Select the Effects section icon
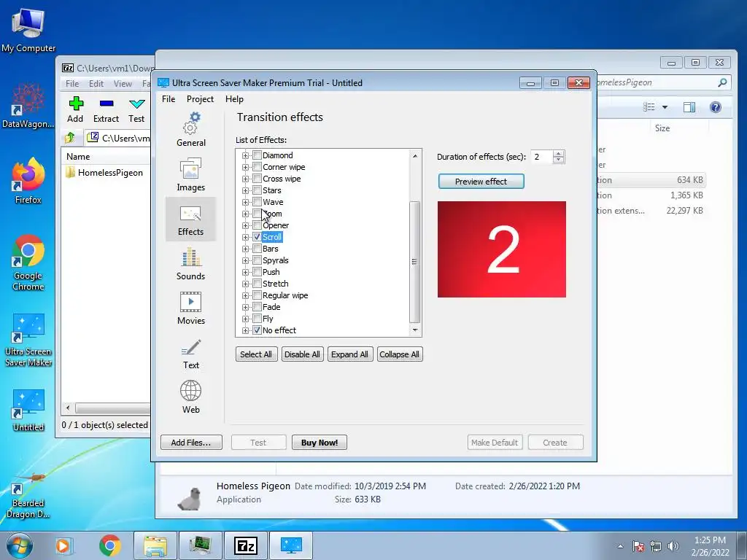 [190, 219]
